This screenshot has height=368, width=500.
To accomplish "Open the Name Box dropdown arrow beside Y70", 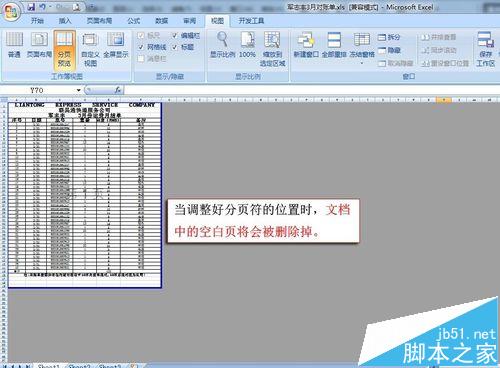I will [x=79, y=90].
